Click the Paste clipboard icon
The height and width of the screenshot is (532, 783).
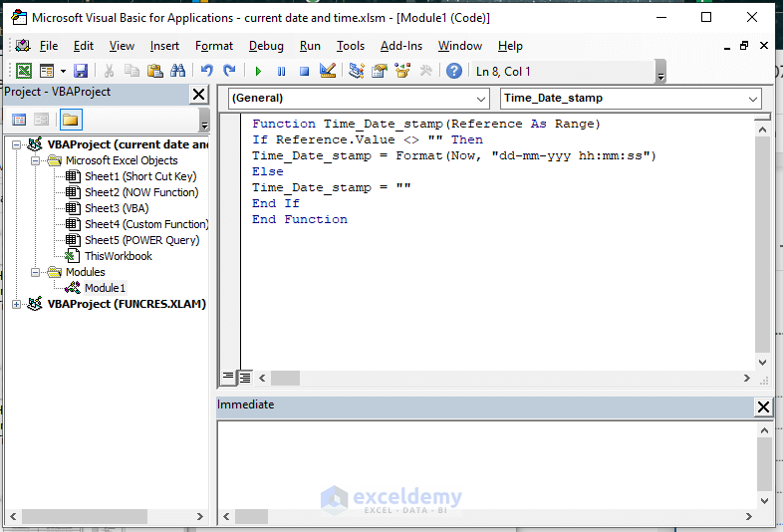point(154,71)
